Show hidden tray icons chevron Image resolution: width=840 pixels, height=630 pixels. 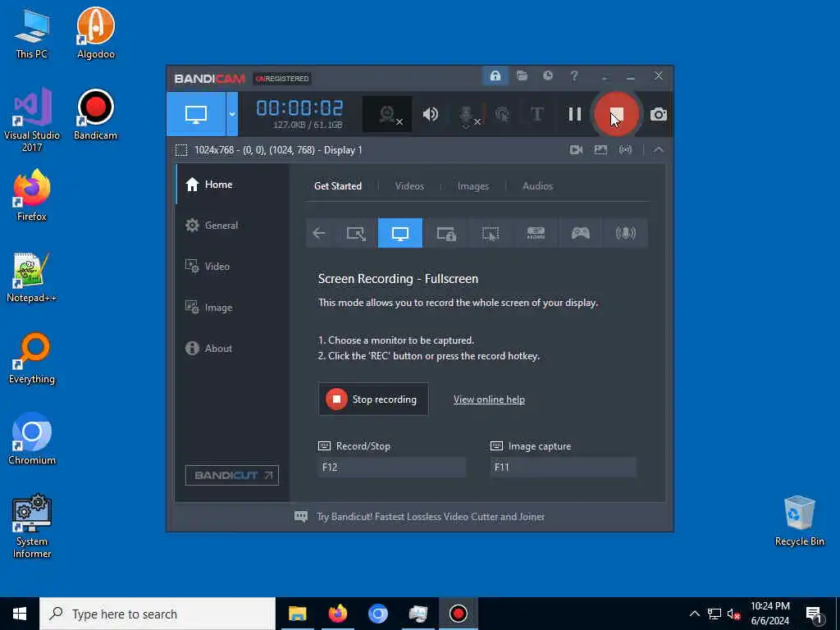(694, 614)
